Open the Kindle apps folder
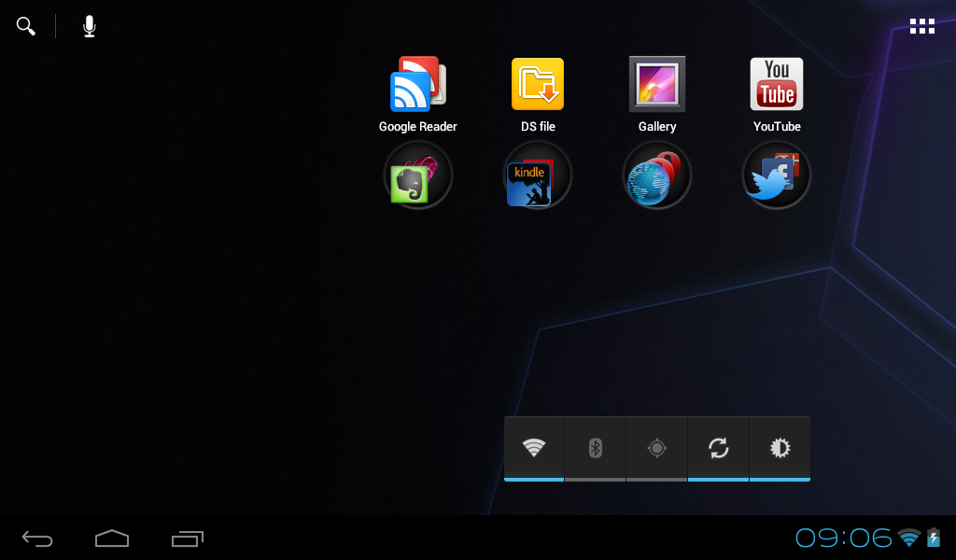956x560 pixels. point(537,175)
